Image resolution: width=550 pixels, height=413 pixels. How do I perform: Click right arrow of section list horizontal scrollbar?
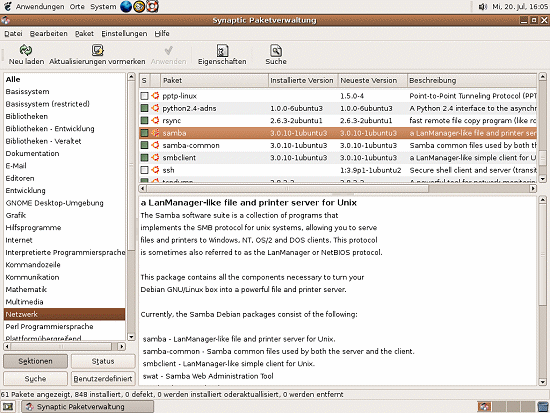tap(121, 347)
